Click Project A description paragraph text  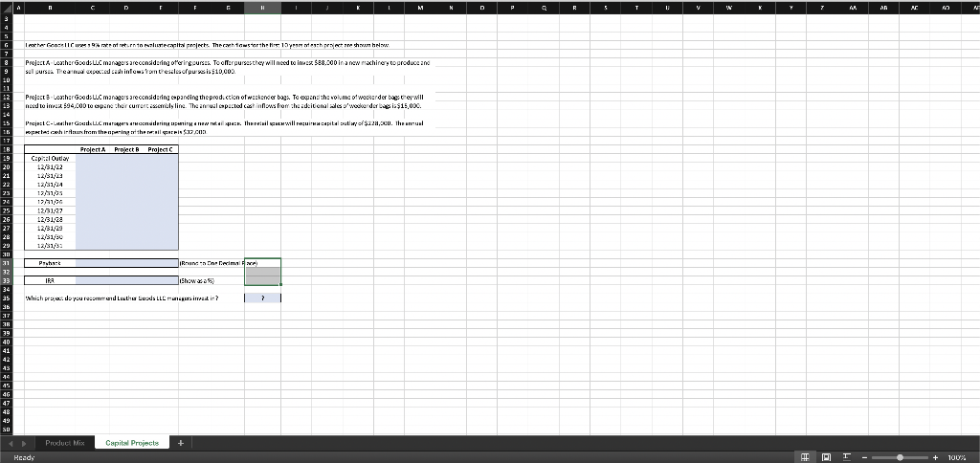click(x=228, y=68)
